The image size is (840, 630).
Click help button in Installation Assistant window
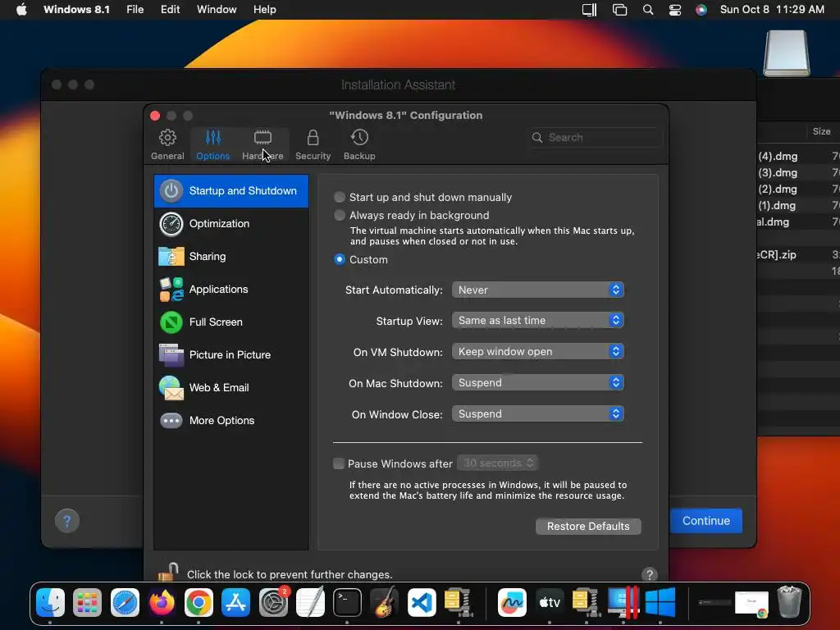point(67,521)
